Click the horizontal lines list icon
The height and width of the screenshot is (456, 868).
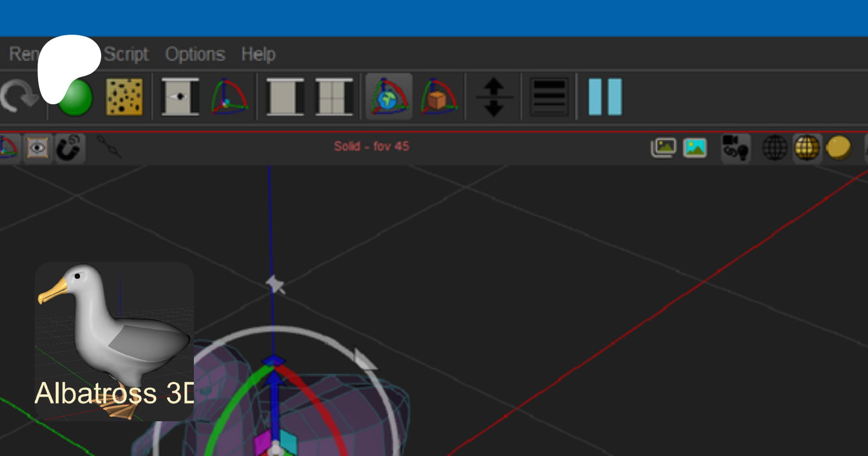549,97
